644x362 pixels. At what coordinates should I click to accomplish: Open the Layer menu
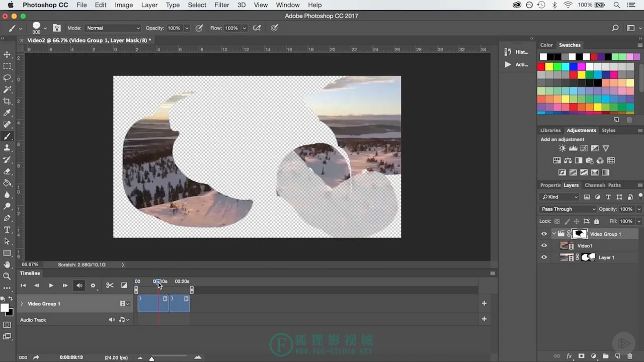pyautogui.click(x=149, y=5)
